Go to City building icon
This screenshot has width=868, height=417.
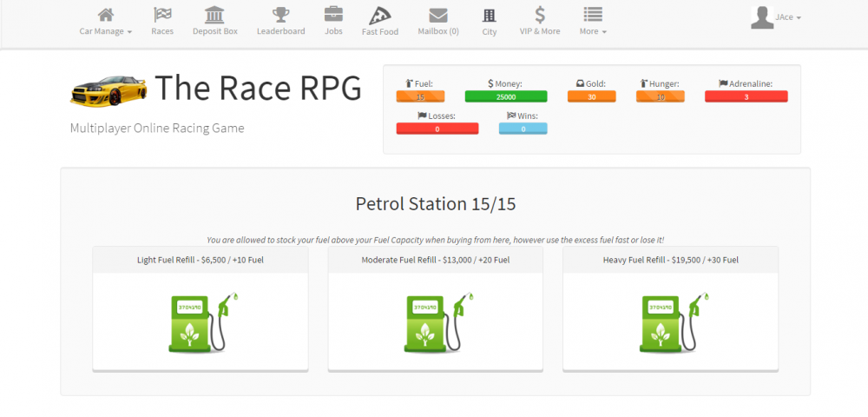coord(490,16)
